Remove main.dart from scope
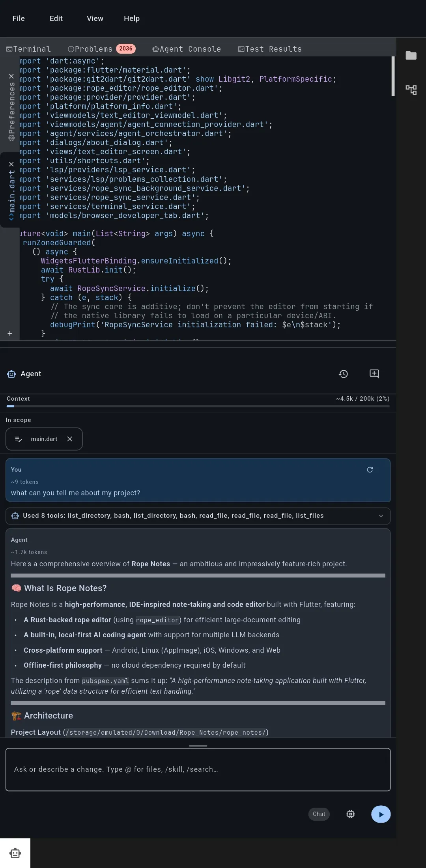 pyautogui.click(x=70, y=439)
